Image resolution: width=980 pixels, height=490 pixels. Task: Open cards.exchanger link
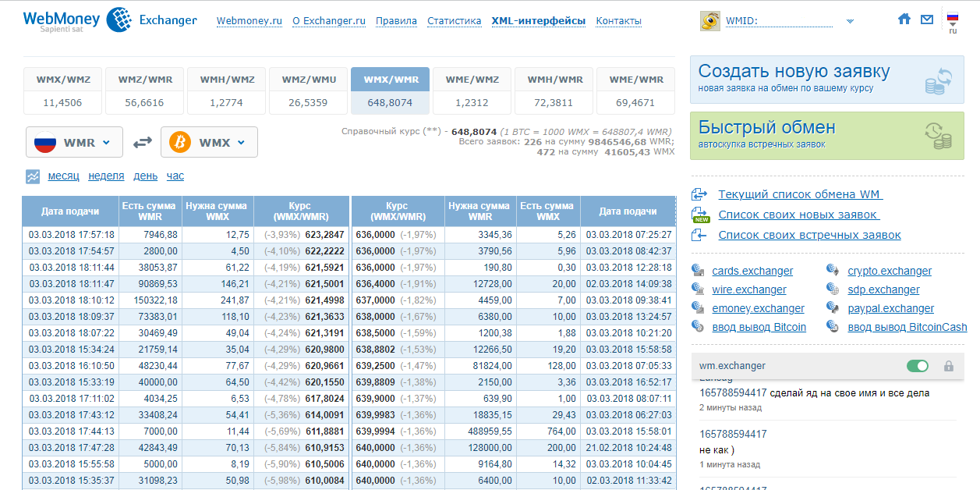tap(752, 271)
